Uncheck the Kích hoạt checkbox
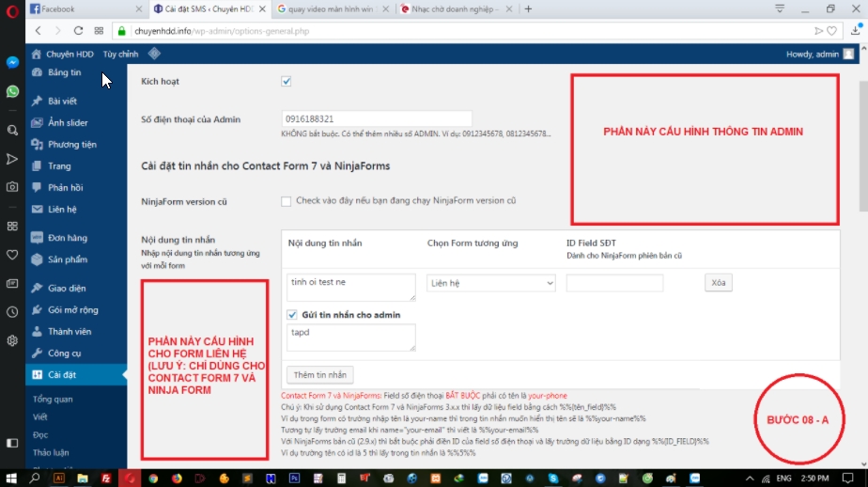 click(x=287, y=82)
